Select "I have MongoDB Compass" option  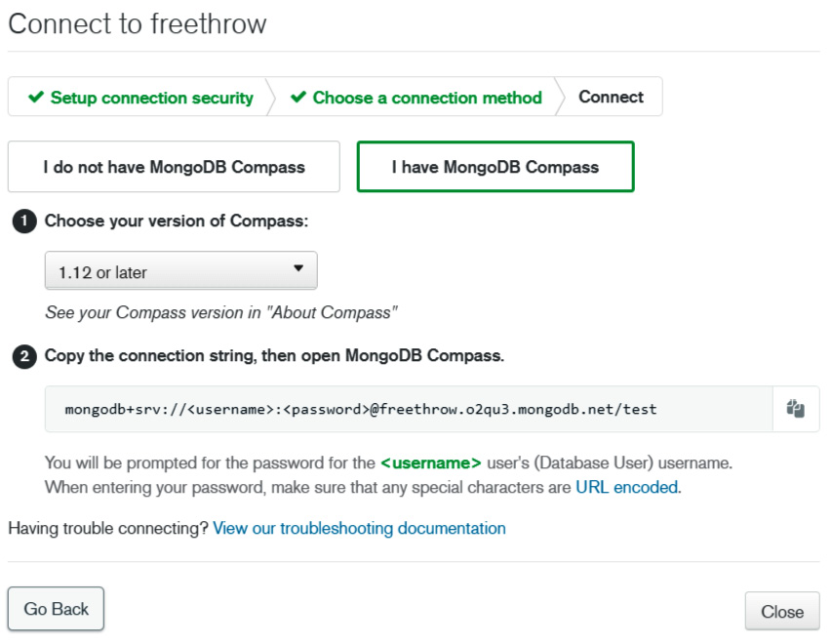[x=495, y=167]
